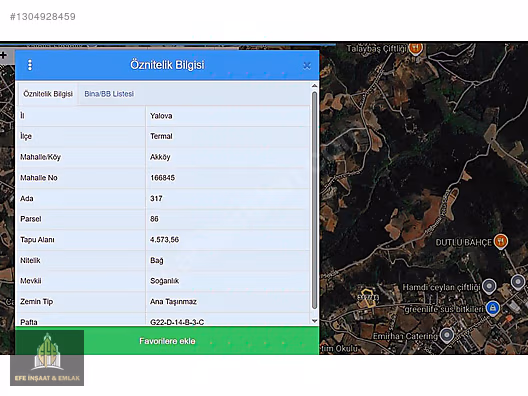Click the Akköy value cell
The width and height of the screenshot is (528, 396).
pos(228,157)
